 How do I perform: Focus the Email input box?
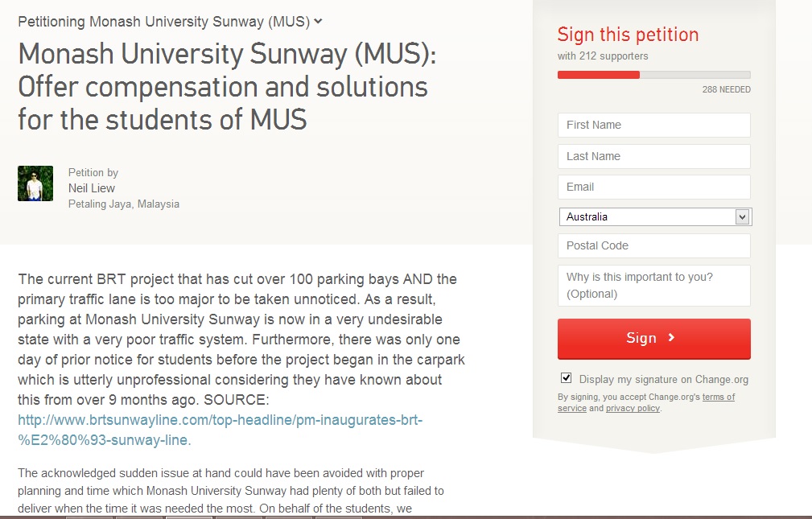654,187
